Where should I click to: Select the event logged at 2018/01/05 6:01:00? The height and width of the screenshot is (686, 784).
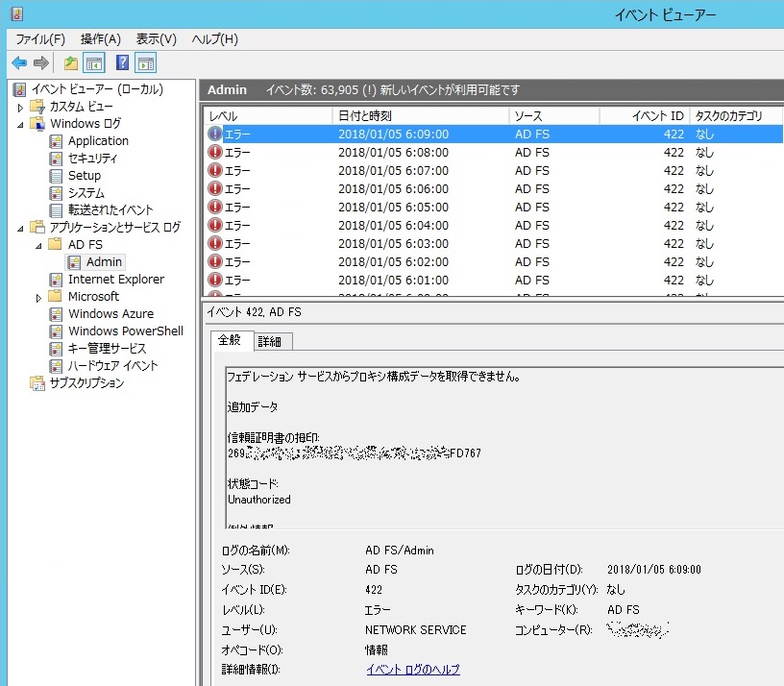tap(494, 280)
